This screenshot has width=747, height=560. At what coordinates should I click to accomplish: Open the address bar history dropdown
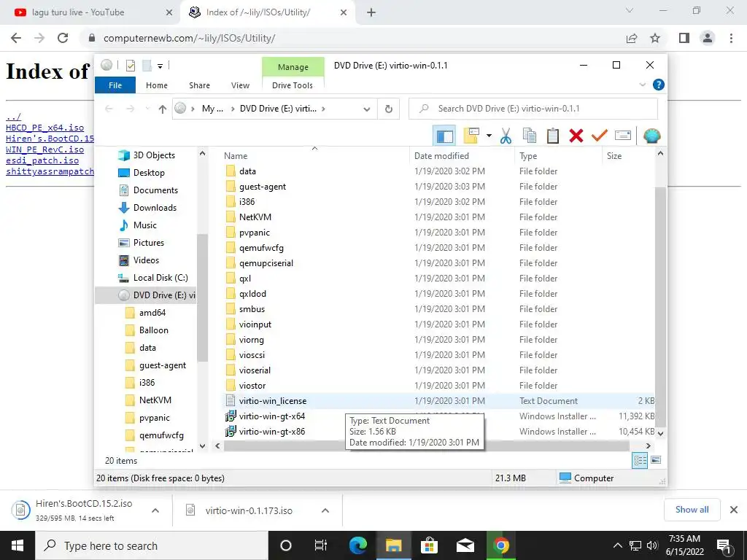tap(366, 109)
